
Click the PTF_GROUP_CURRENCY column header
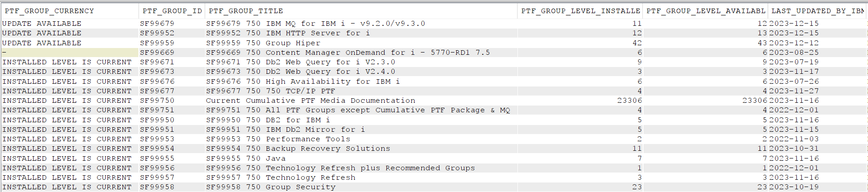click(x=69, y=11)
